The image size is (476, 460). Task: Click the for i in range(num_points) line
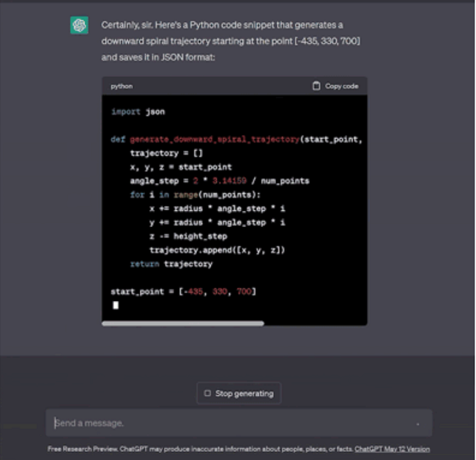coord(195,195)
